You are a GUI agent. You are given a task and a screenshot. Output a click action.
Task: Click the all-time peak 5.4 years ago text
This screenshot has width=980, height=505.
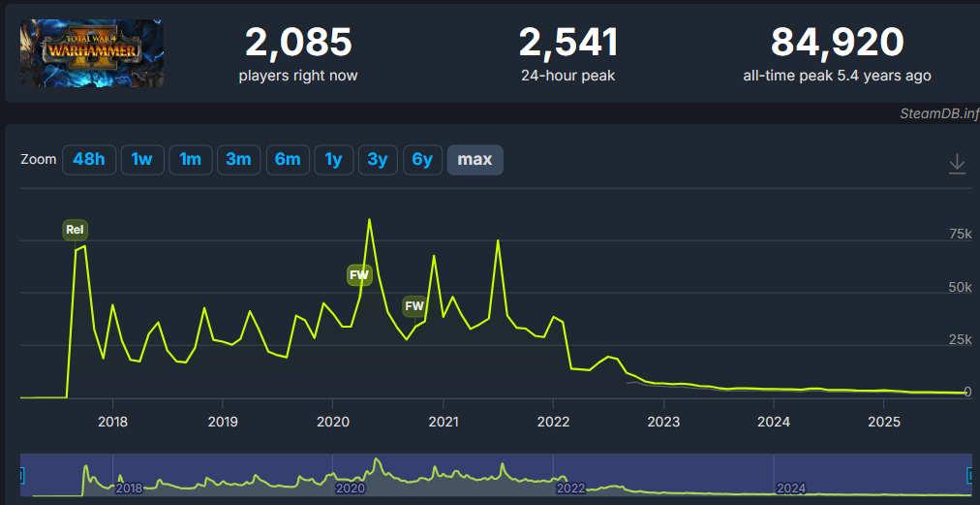click(x=837, y=76)
